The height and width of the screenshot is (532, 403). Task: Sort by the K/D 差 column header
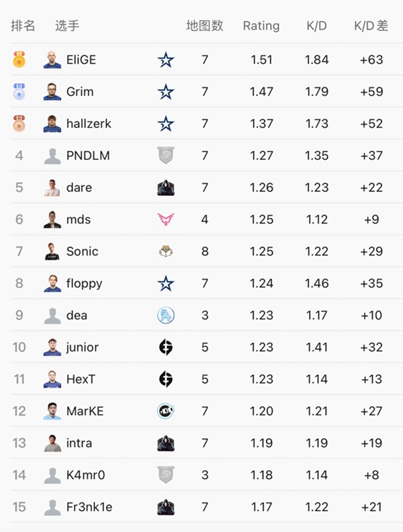371,25
